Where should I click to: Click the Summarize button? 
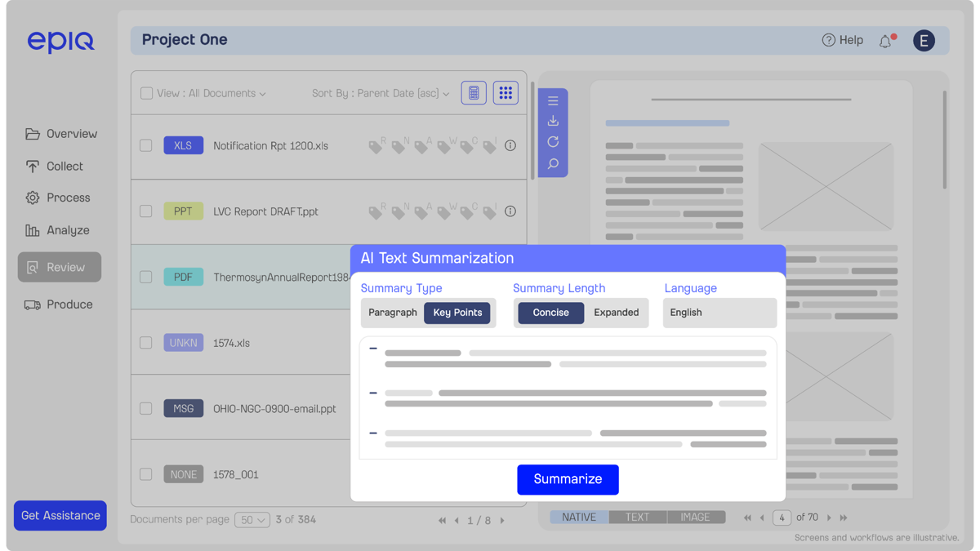point(568,479)
